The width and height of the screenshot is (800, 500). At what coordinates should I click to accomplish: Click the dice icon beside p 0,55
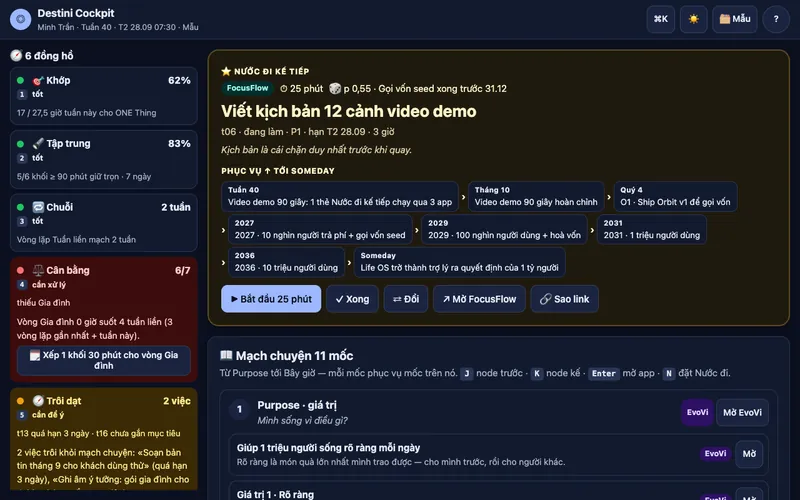click(335, 89)
